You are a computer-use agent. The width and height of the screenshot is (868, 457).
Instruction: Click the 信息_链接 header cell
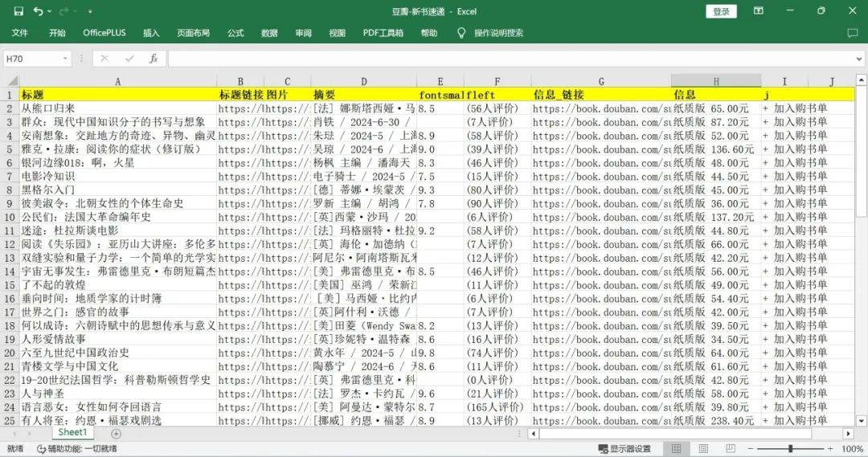(x=601, y=95)
